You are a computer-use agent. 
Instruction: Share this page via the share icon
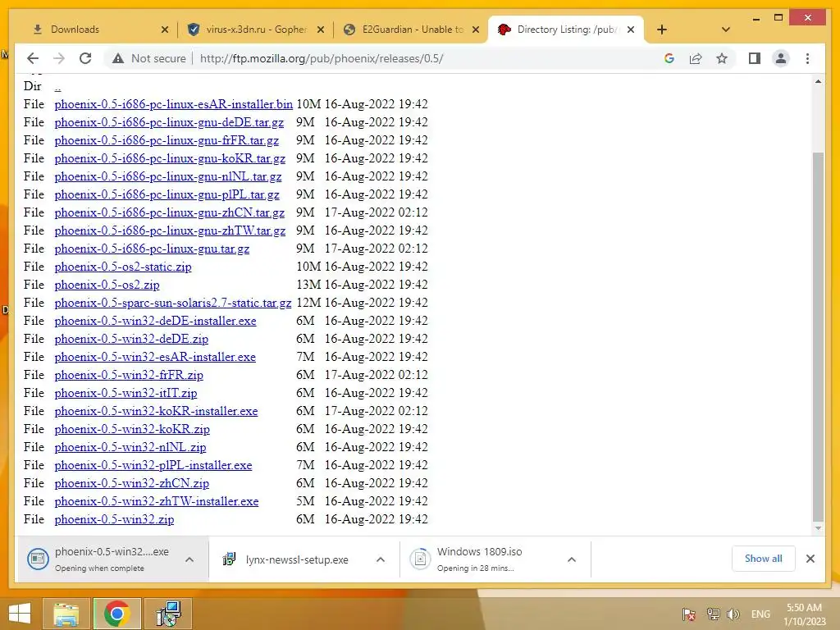click(696, 58)
